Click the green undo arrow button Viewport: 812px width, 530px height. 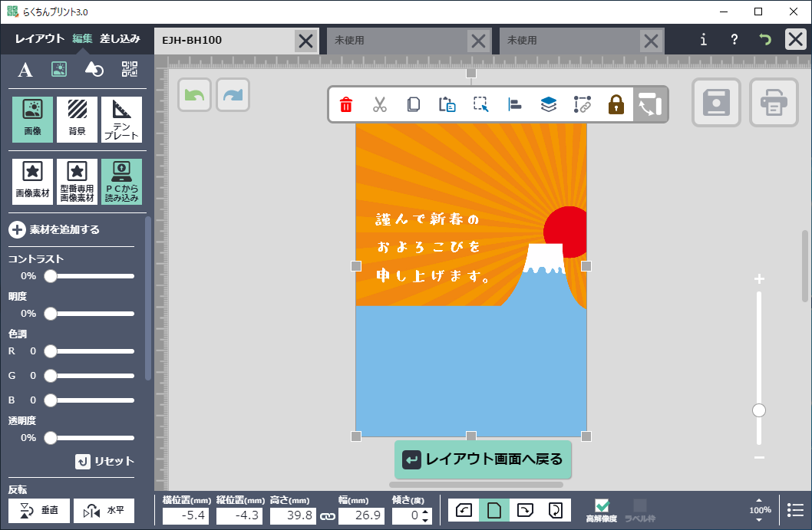pyautogui.click(x=194, y=94)
